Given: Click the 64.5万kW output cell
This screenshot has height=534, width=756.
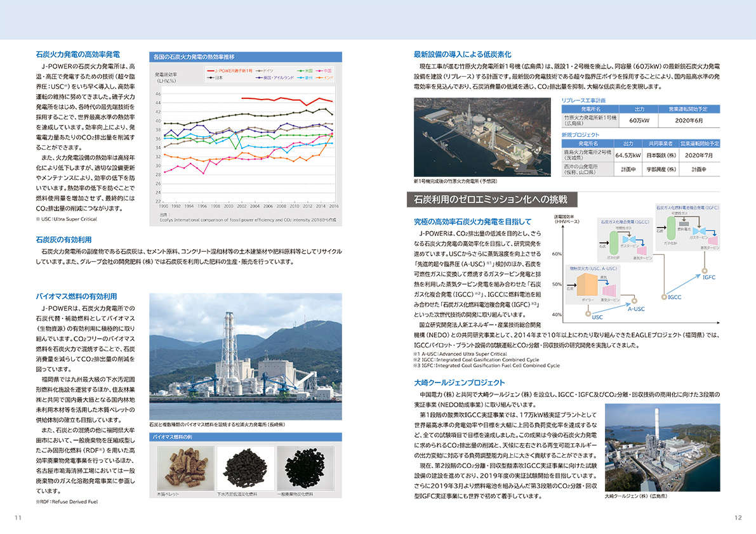Looking at the screenshot, I should point(628,155).
